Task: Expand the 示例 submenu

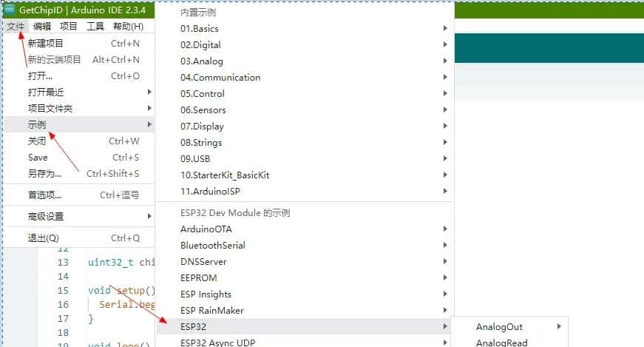Action: [80, 124]
